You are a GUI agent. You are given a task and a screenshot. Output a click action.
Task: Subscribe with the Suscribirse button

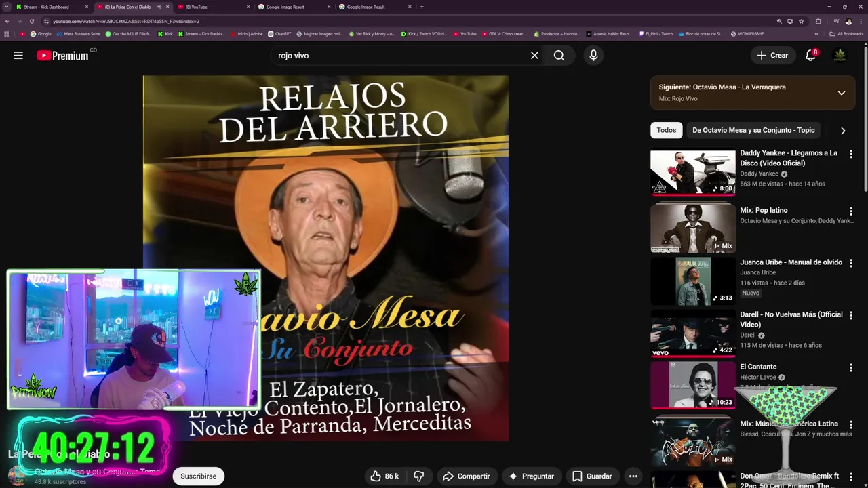pyautogui.click(x=199, y=476)
